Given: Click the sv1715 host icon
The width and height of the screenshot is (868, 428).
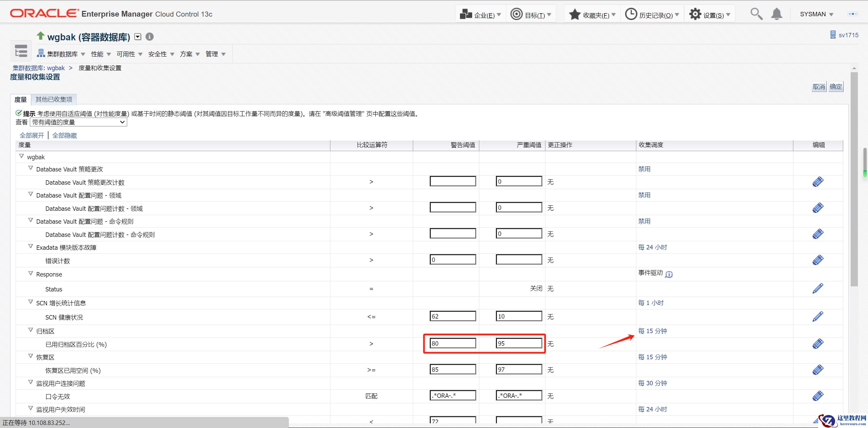Looking at the screenshot, I should [x=833, y=35].
